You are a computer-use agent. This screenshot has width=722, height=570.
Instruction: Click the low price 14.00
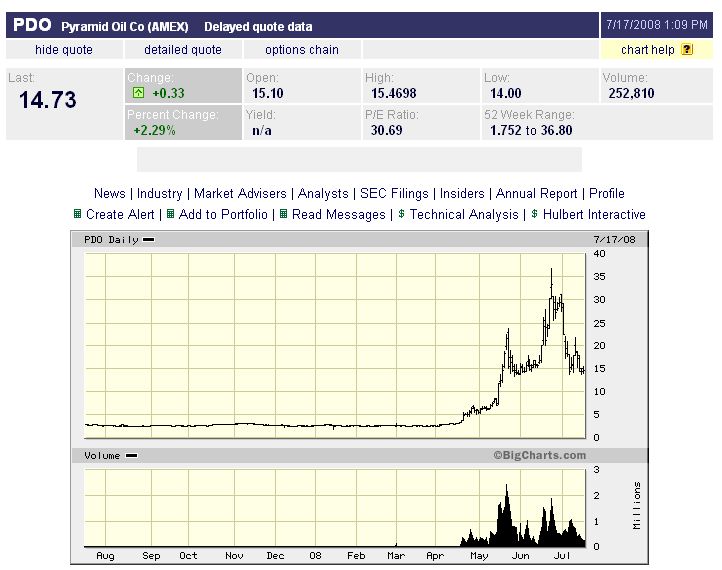[506, 93]
